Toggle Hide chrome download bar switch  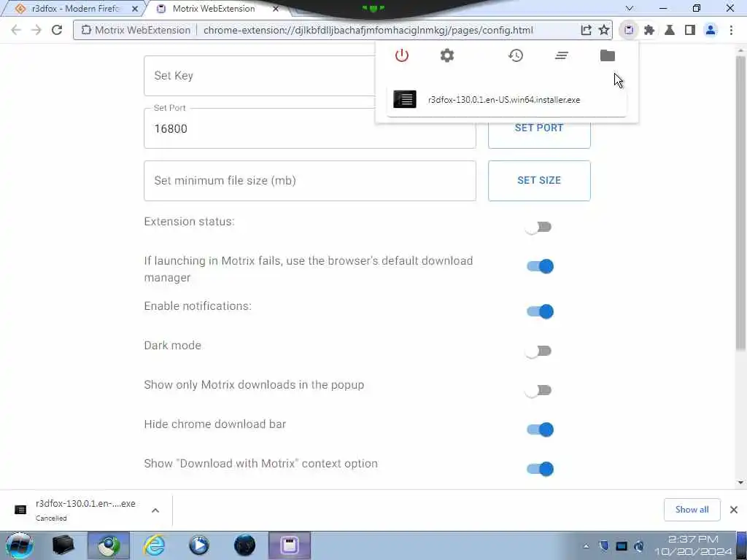[x=540, y=429]
